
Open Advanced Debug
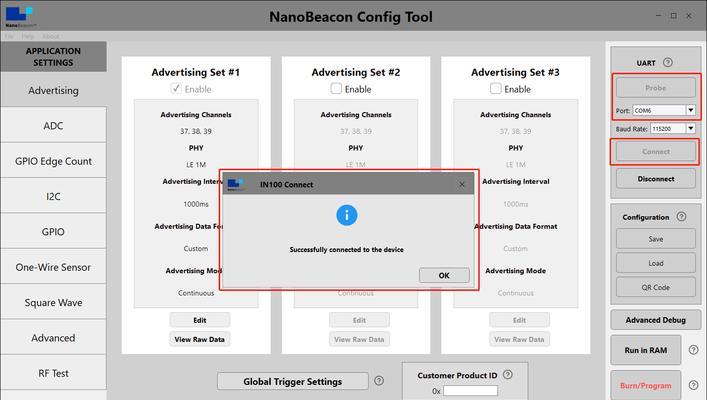click(656, 320)
